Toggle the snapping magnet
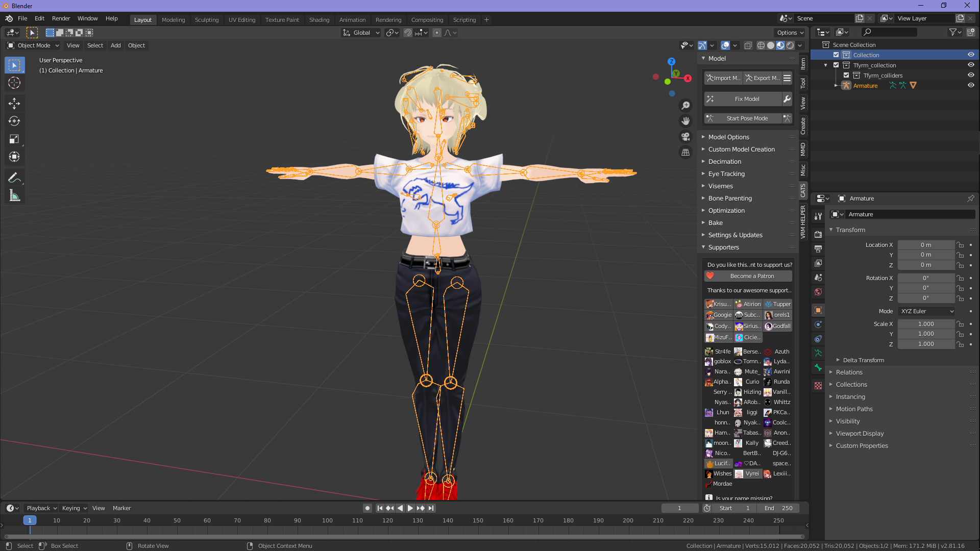 [408, 33]
